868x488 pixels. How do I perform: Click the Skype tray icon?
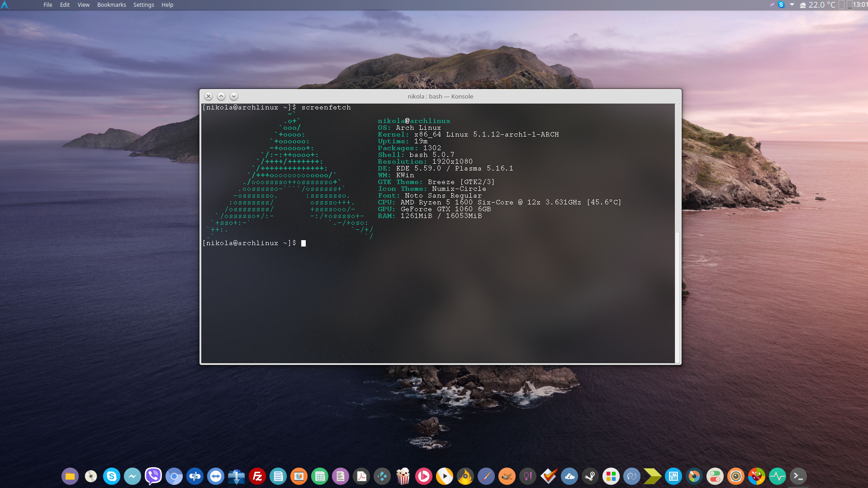pos(781,5)
